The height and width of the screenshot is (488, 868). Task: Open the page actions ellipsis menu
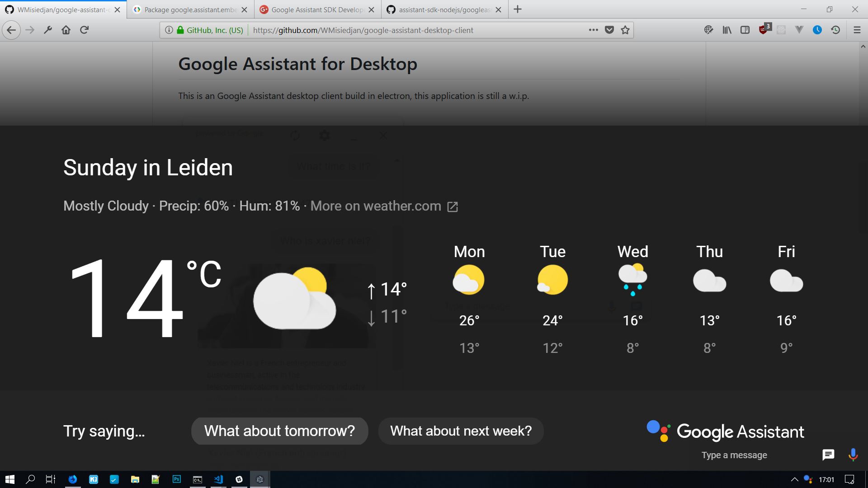tap(593, 30)
